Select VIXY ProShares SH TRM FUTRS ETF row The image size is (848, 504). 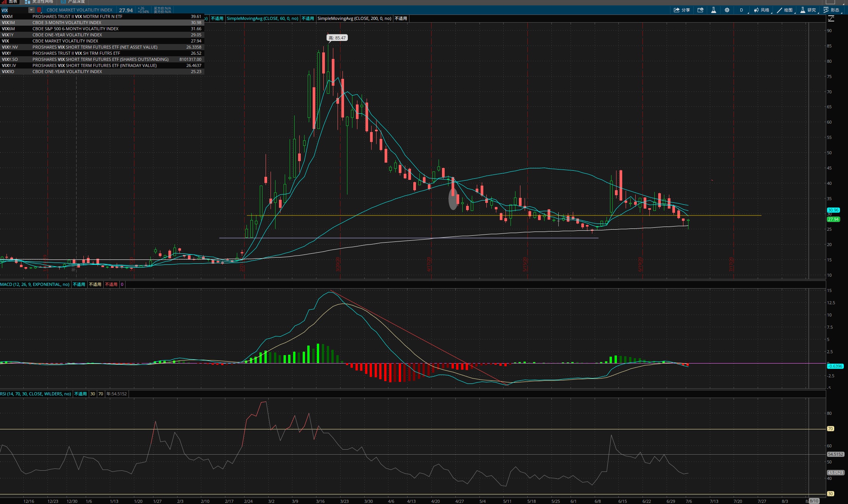pyautogui.click(x=102, y=53)
